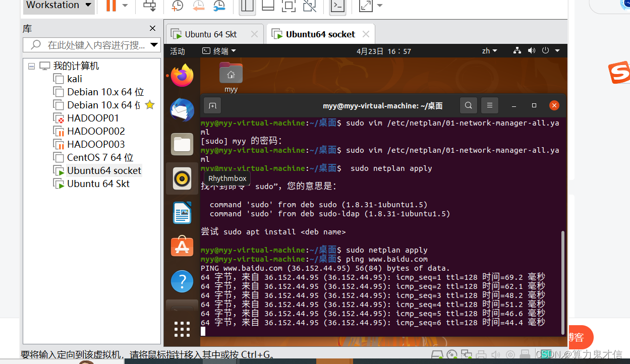630x364 pixels.
Task: Open the Ubuntu sound volume icon
Action: [x=531, y=50]
